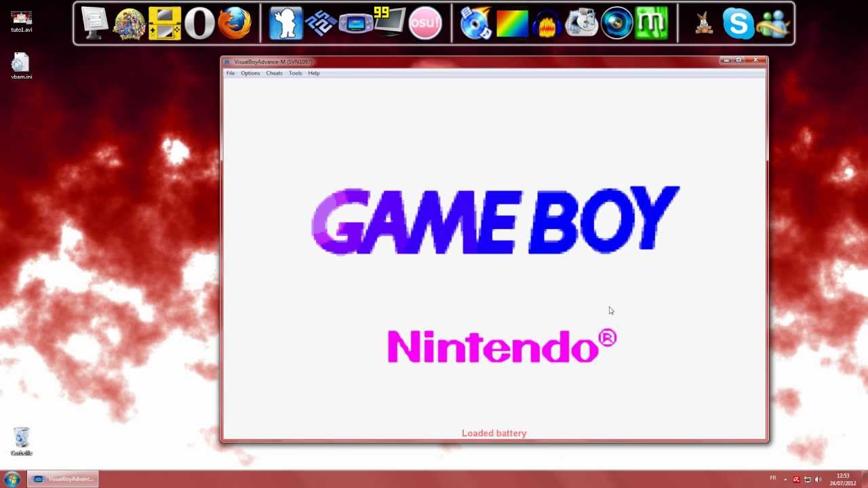Launch Opera browser from the dock
The image size is (868, 488).
(x=199, y=24)
